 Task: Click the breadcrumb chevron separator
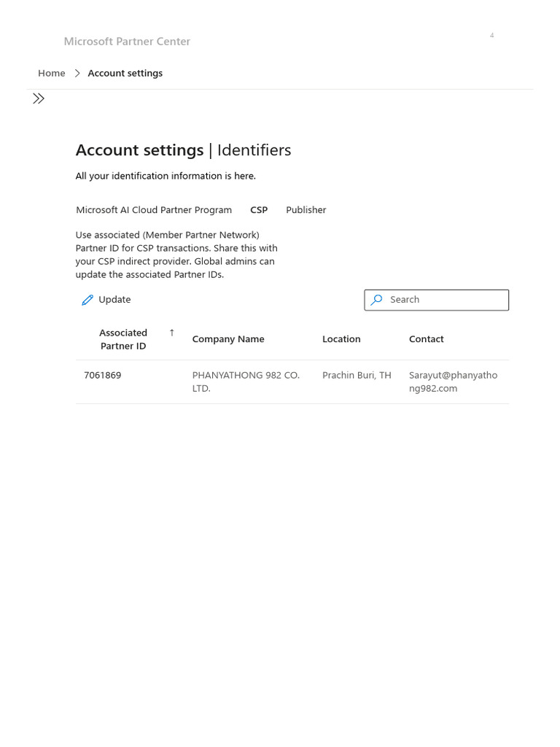point(77,74)
